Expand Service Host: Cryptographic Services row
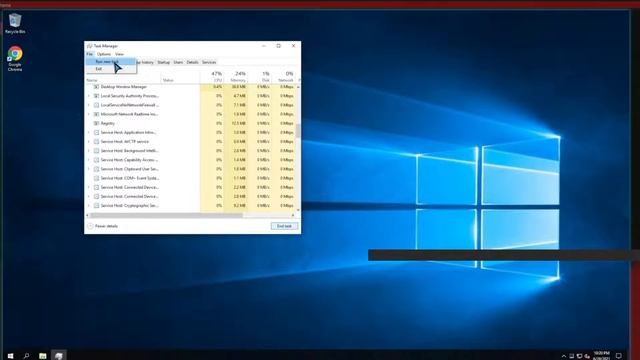The width and height of the screenshot is (640, 360). [89, 206]
